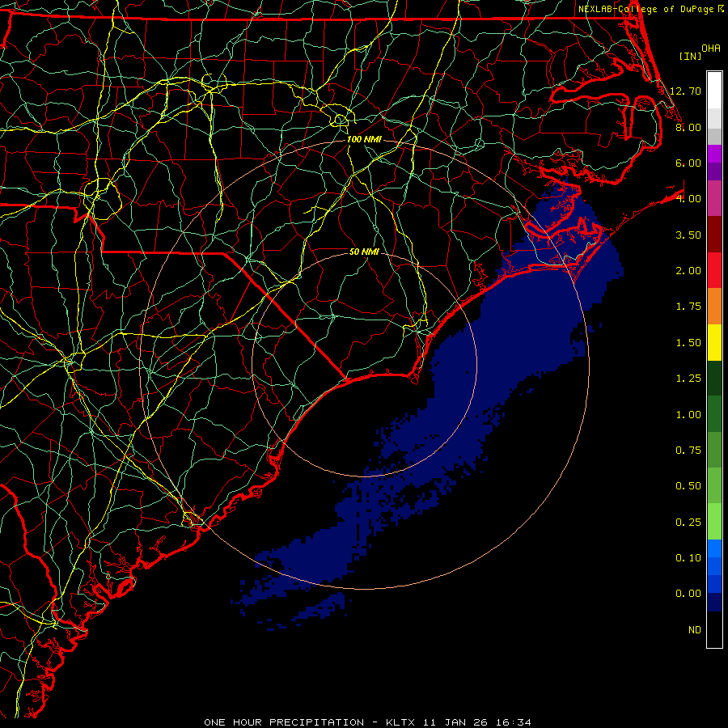Select the ND legend label
The width and height of the screenshot is (728, 728).
click(x=695, y=630)
